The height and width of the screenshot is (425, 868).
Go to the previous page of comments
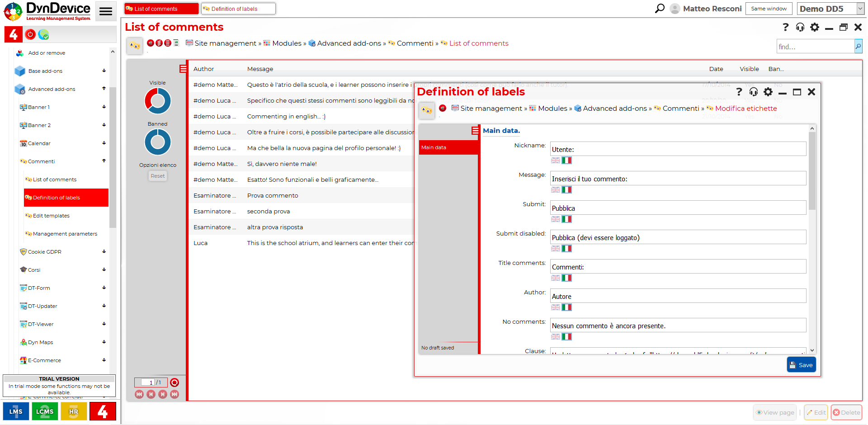tap(151, 394)
